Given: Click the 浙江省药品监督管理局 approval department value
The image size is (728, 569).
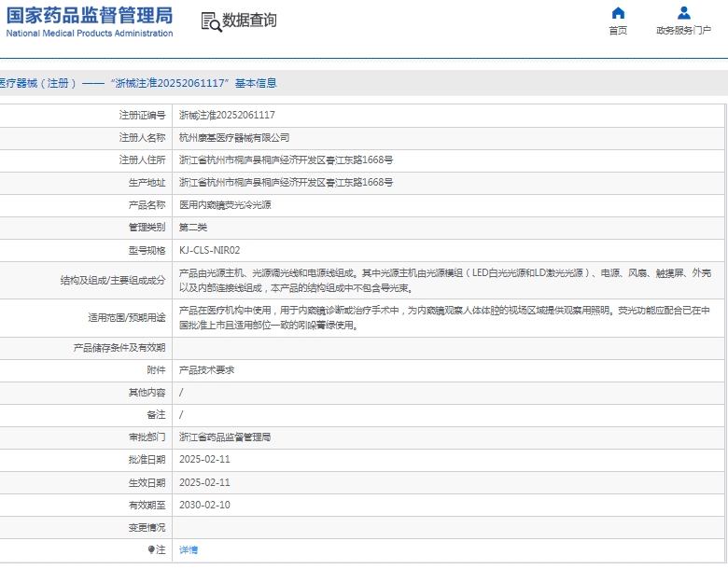Looking at the screenshot, I should 225,437.
